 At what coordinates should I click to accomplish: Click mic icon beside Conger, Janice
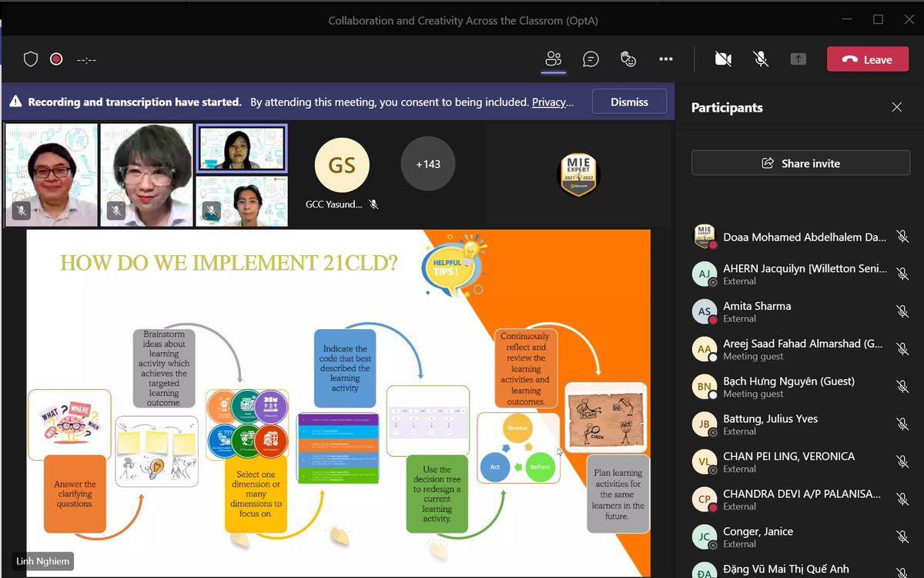(x=902, y=537)
